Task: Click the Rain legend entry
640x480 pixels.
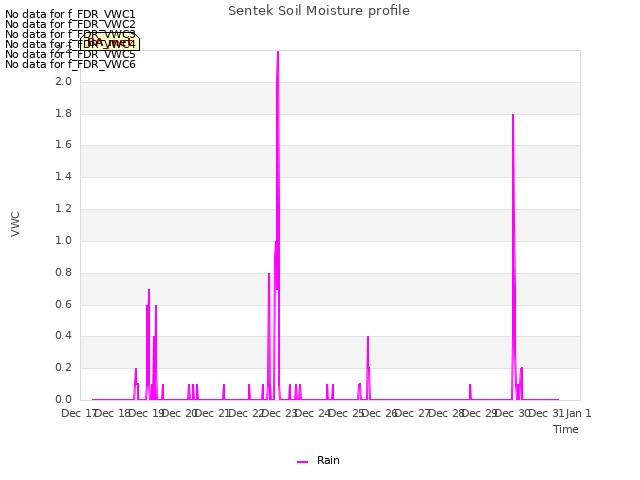Action: [x=318, y=460]
